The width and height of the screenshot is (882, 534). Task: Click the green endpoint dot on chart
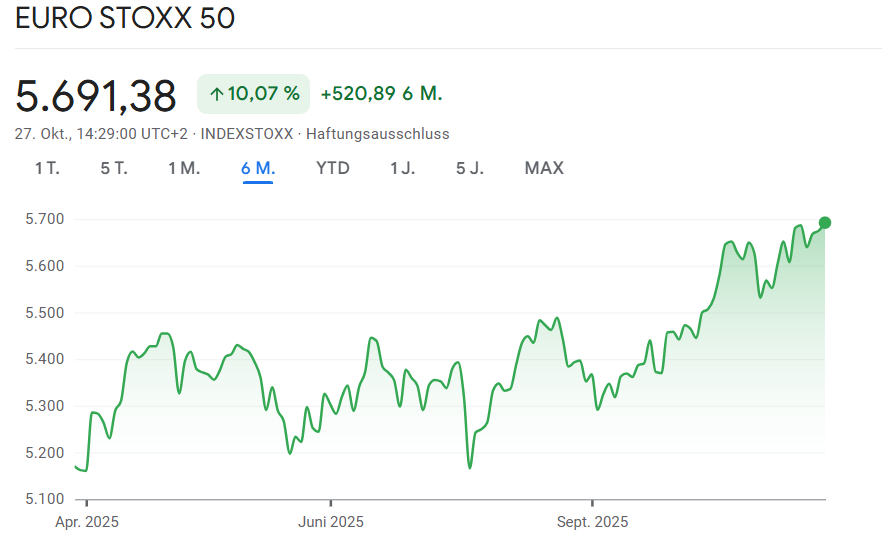824,222
